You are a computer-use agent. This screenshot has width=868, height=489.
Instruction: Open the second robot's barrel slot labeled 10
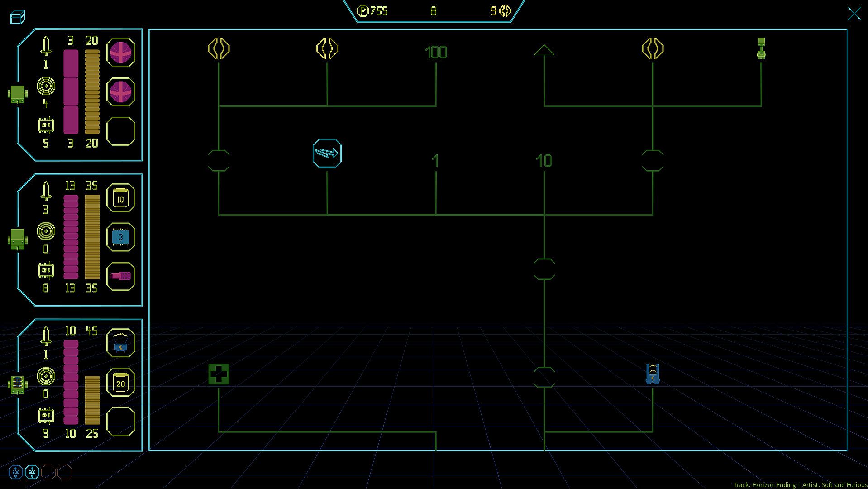(121, 198)
